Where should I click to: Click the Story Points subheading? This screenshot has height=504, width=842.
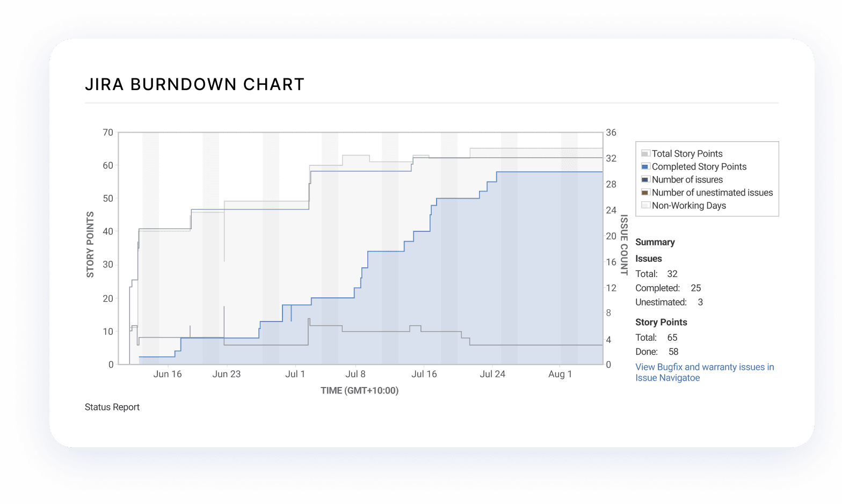[661, 322]
